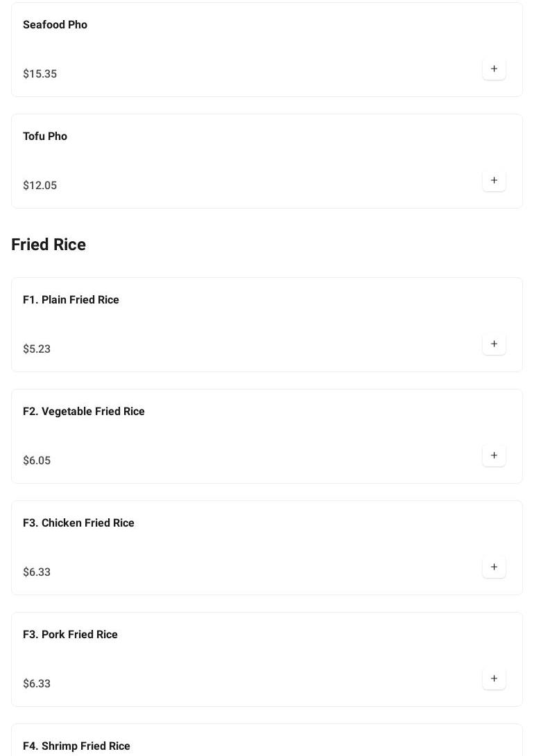Viewport: 534px width, 756px height.
Task: Click the $6.33 price under Chicken Fried Rice
Action: (37, 572)
